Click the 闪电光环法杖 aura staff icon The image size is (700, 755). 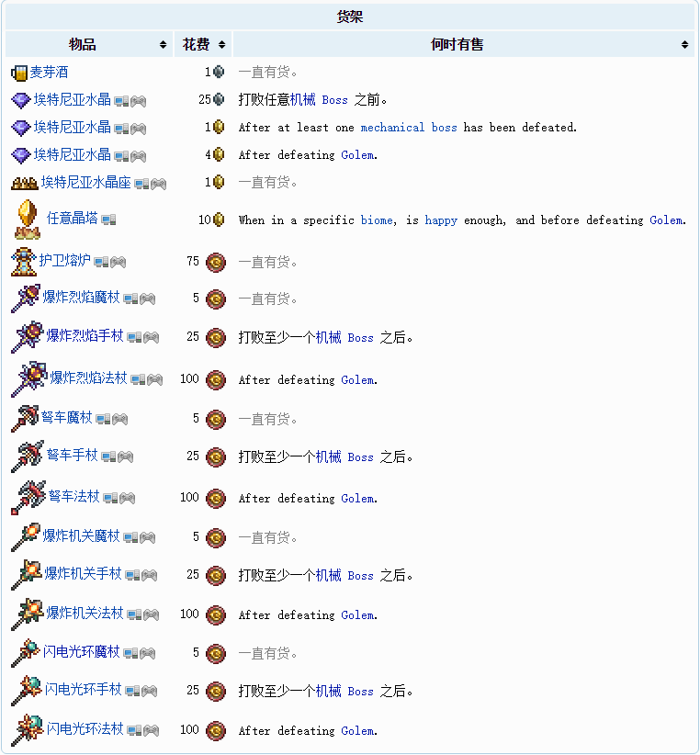tap(28, 730)
